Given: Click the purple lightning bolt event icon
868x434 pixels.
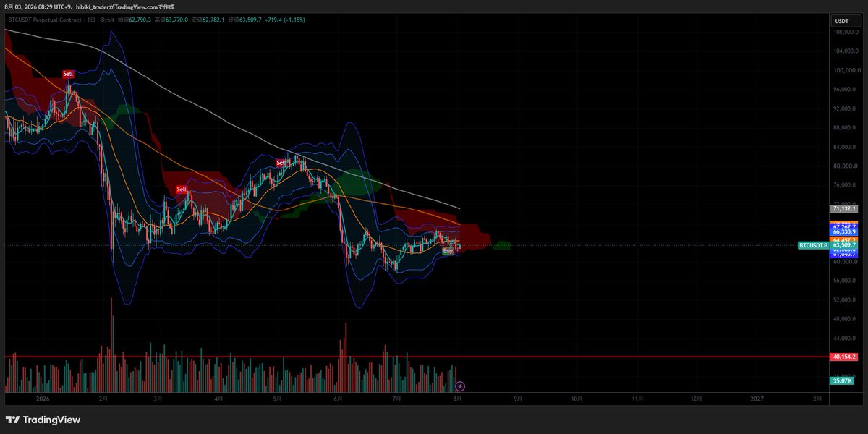Looking at the screenshot, I should (459, 387).
